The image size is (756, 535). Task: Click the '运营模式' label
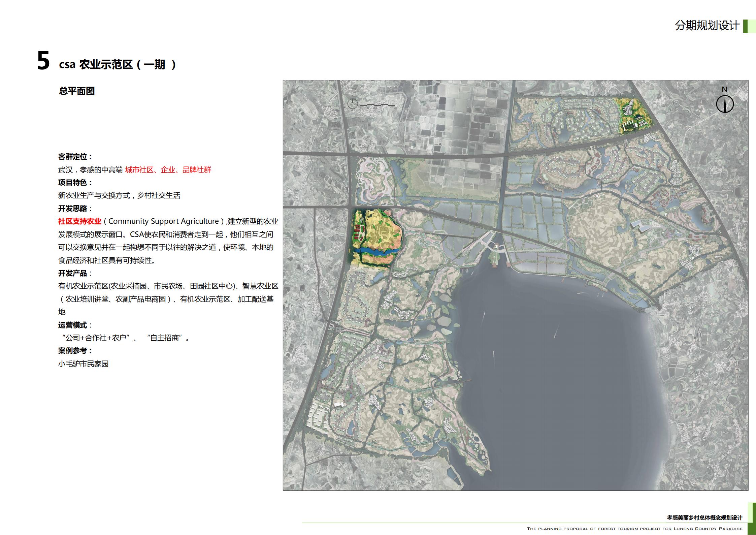coord(72,325)
